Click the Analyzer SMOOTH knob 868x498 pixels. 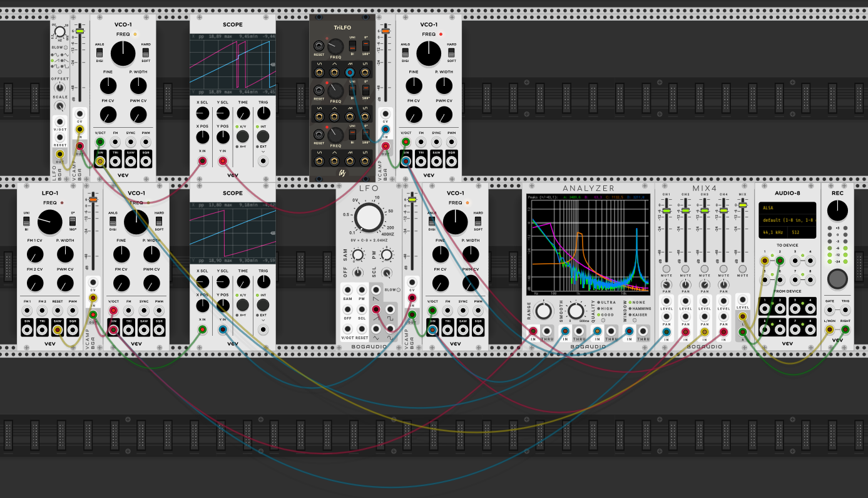(x=575, y=310)
